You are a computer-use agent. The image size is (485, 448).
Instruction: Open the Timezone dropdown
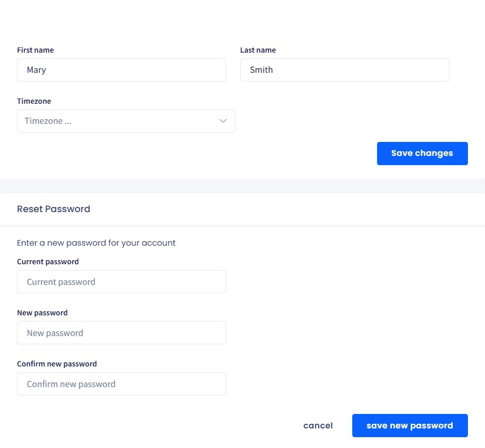click(x=126, y=121)
